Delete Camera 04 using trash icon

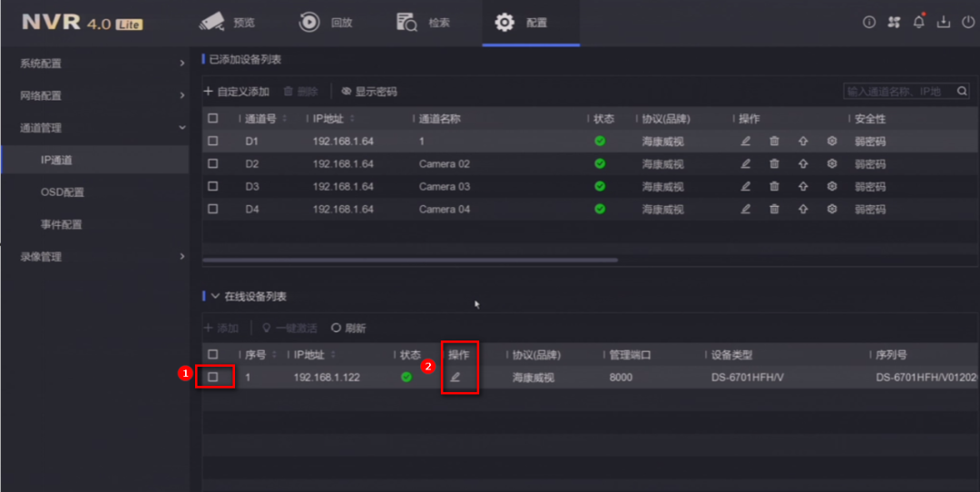pyautogui.click(x=774, y=209)
